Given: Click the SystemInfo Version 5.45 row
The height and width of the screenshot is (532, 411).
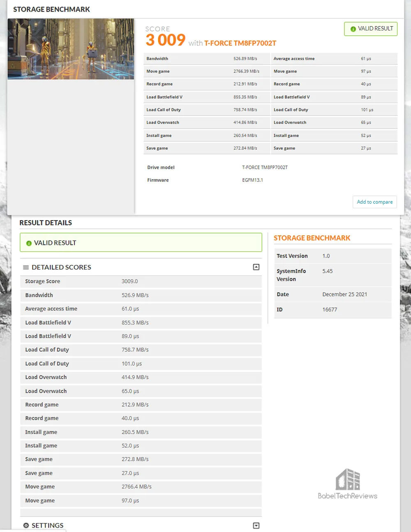Looking at the screenshot, I should (333, 275).
